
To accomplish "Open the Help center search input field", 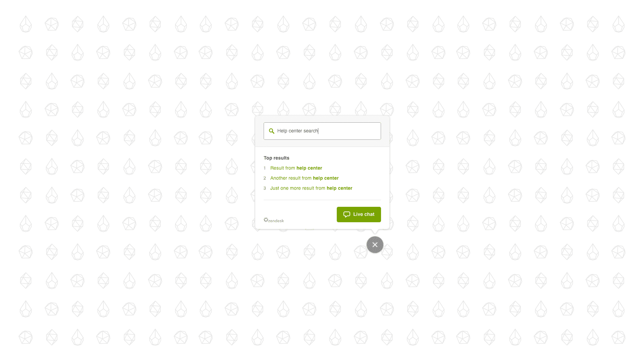I will click(x=322, y=131).
